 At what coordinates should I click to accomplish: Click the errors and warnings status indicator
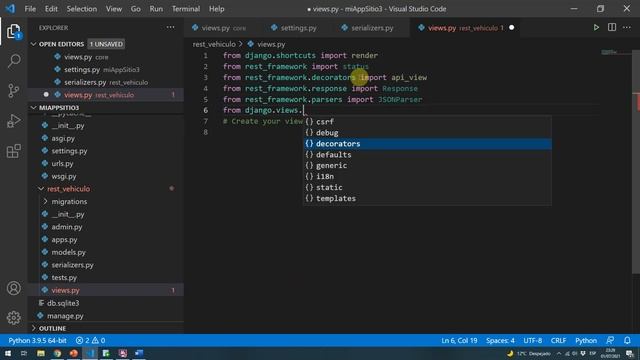(x=90, y=340)
